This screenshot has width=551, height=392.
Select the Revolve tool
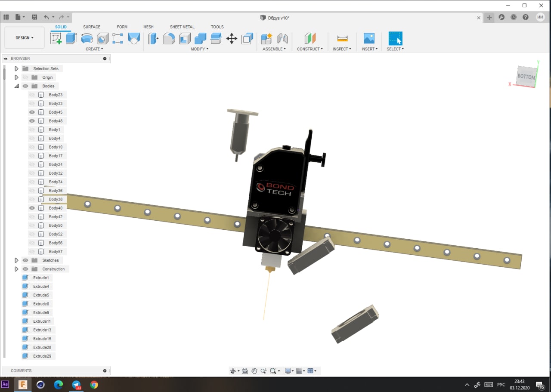point(87,38)
